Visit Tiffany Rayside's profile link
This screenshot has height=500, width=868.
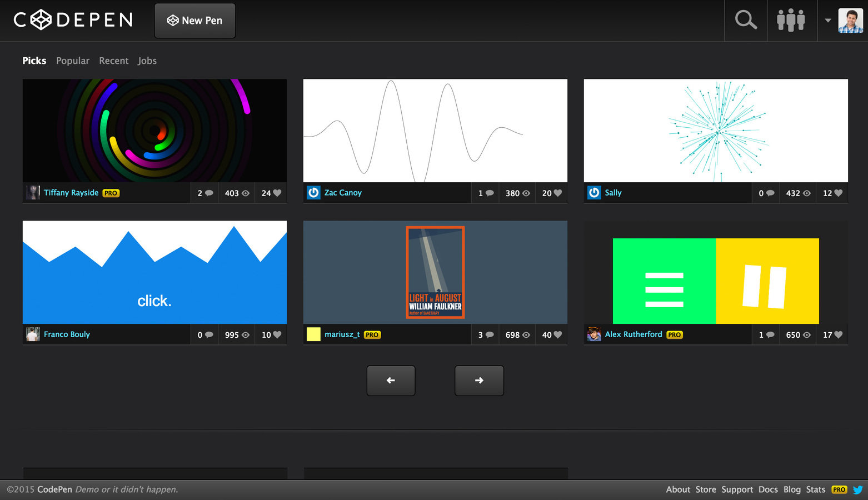coord(71,193)
